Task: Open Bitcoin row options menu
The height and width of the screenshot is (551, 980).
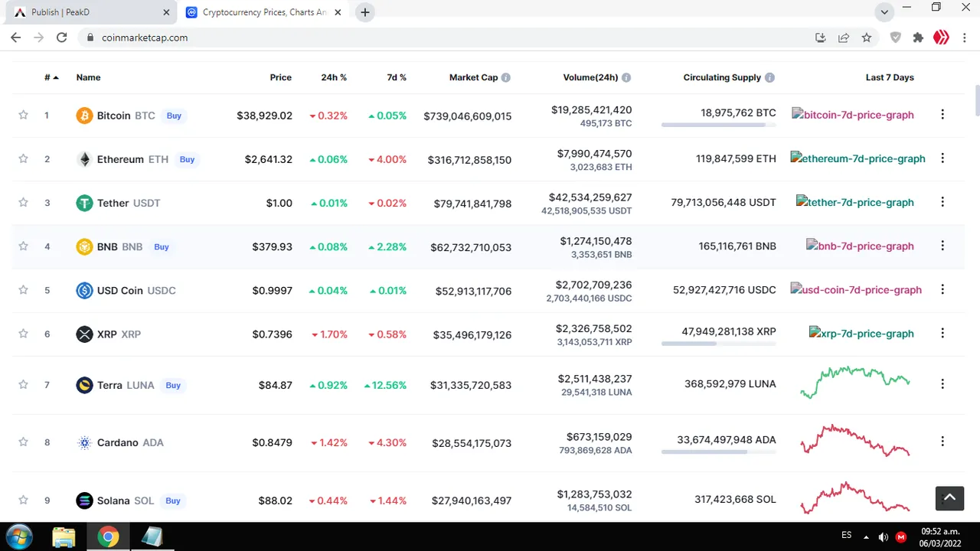Action: pyautogui.click(x=942, y=115)
